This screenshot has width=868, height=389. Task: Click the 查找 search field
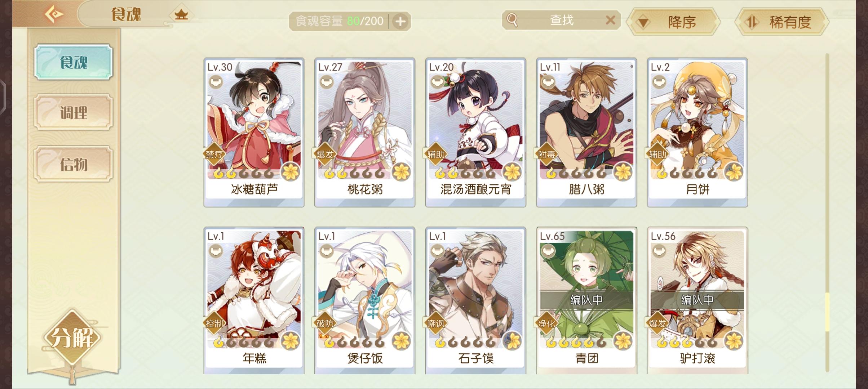pos(561,20)
